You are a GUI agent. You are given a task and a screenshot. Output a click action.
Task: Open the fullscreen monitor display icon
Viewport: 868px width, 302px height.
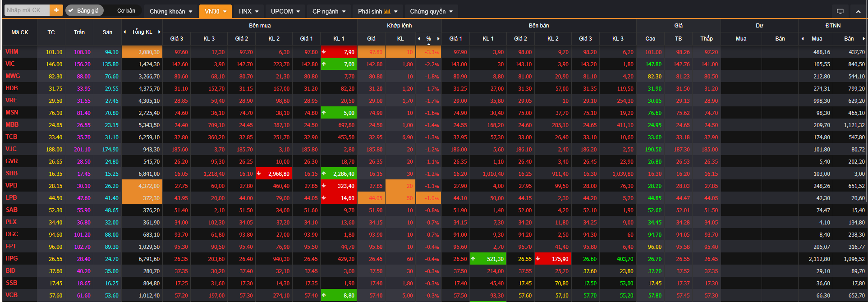840,11
